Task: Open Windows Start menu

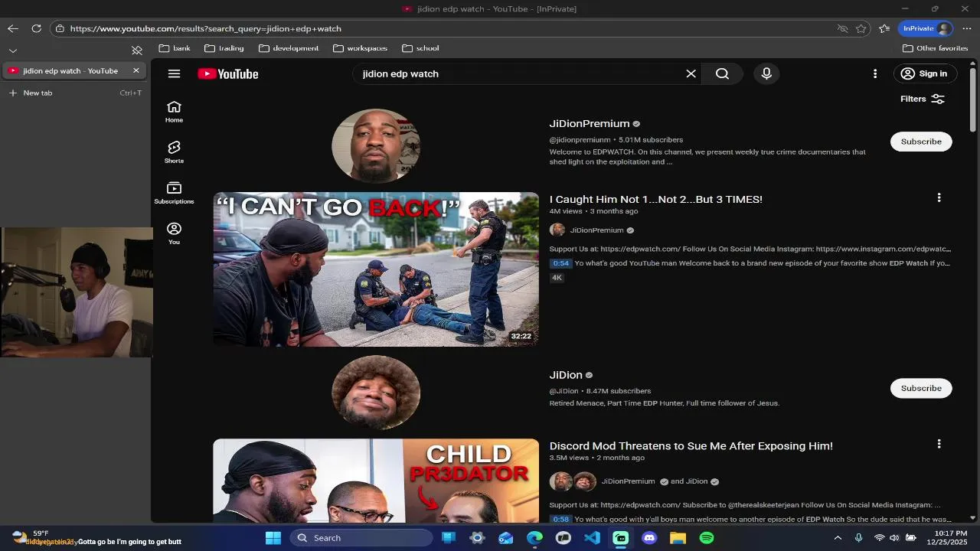Action: (273, 538)
